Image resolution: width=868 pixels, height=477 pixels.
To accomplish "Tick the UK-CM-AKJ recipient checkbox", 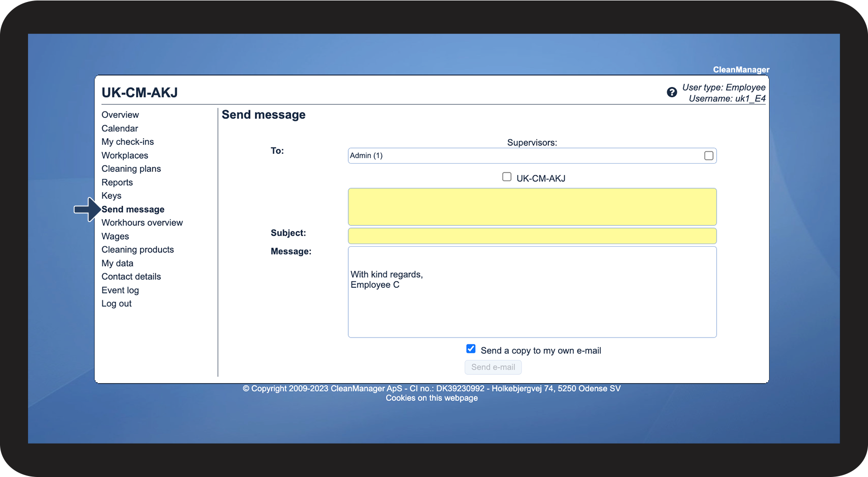I will [x=506, y=177].
